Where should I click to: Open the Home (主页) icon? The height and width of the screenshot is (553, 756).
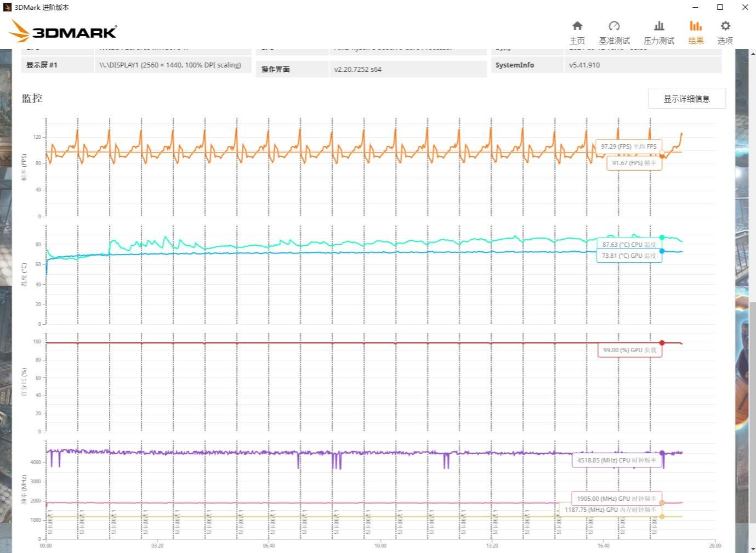pos(577,26)
